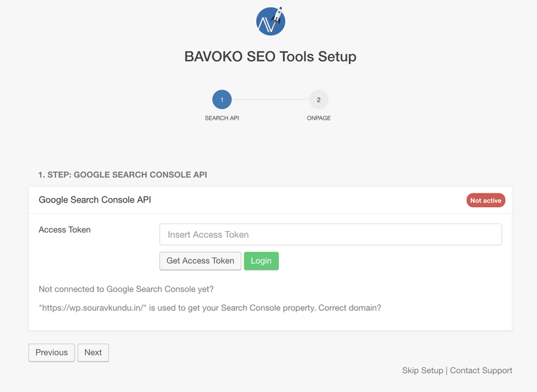Open the Skip Setup link
Screen dimensions: 537x392
pyautogui.click(x=423, y=370)
